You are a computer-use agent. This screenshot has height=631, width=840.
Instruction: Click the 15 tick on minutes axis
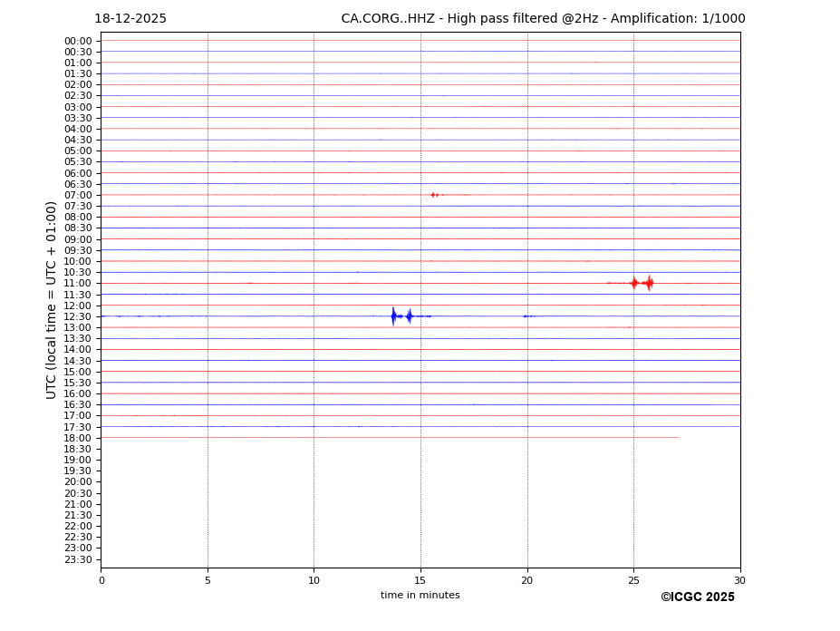click(x=420, y=580)
